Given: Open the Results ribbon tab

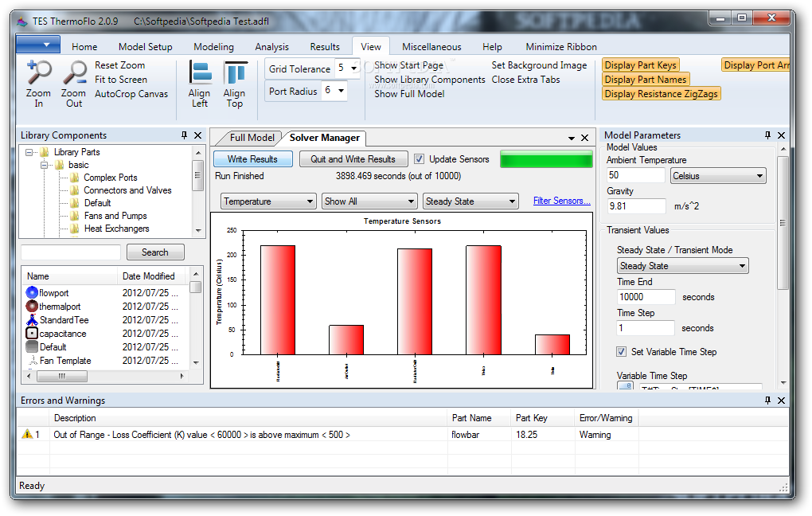Looking at the screenshot, I should [325, 47].
